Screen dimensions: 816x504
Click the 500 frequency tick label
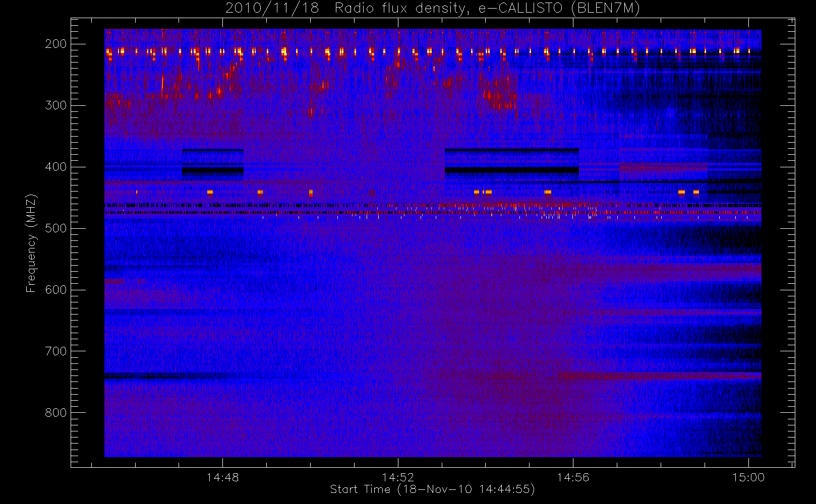point(56,228)
